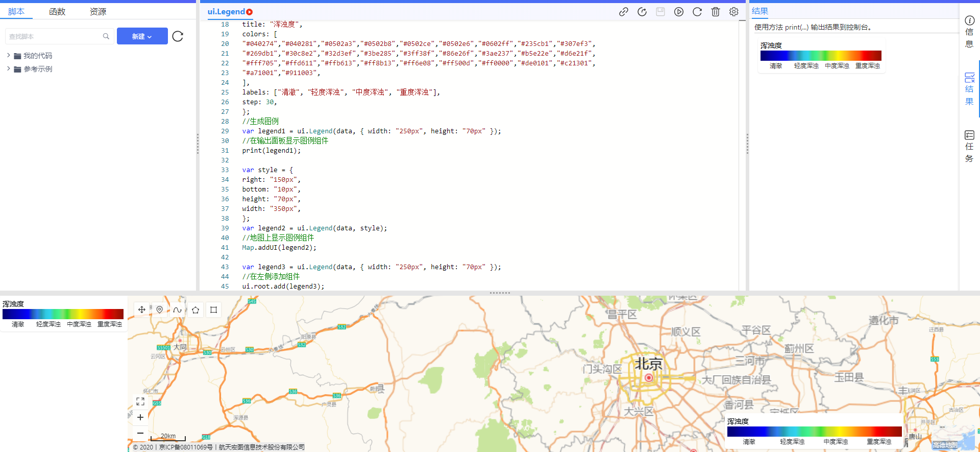Select the 结果 tab header
Image resolution: width=980 pixels, height=452 pixels.
pyautogui.click(x=760, y=11)
